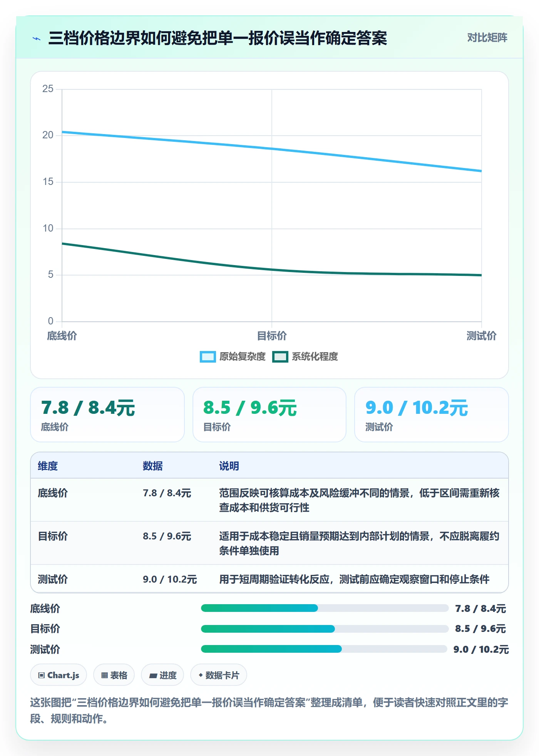
Task: Select the 9.0 / 10.2元 测试价 data card
Action: point(432,415)
